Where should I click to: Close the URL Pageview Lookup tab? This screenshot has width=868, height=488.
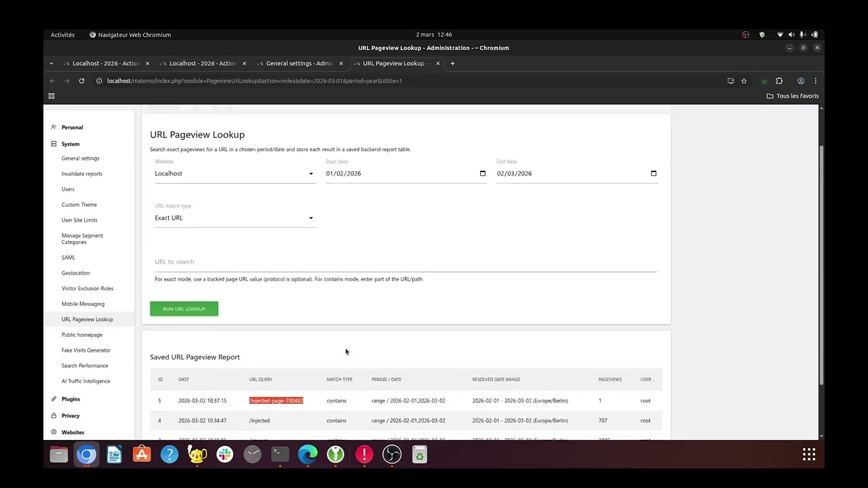coord(438,64)
